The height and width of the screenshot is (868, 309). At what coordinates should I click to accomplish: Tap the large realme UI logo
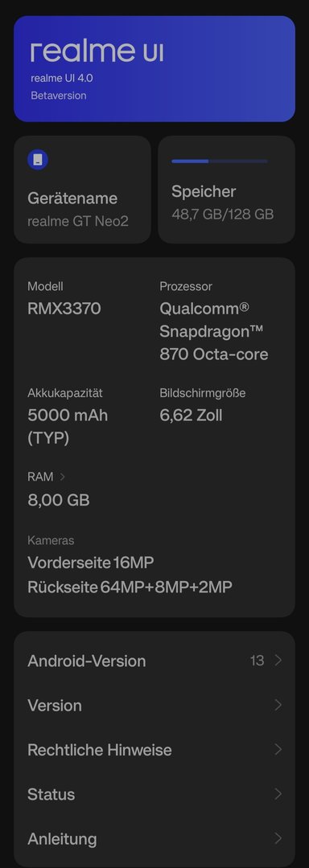[97, 51]
